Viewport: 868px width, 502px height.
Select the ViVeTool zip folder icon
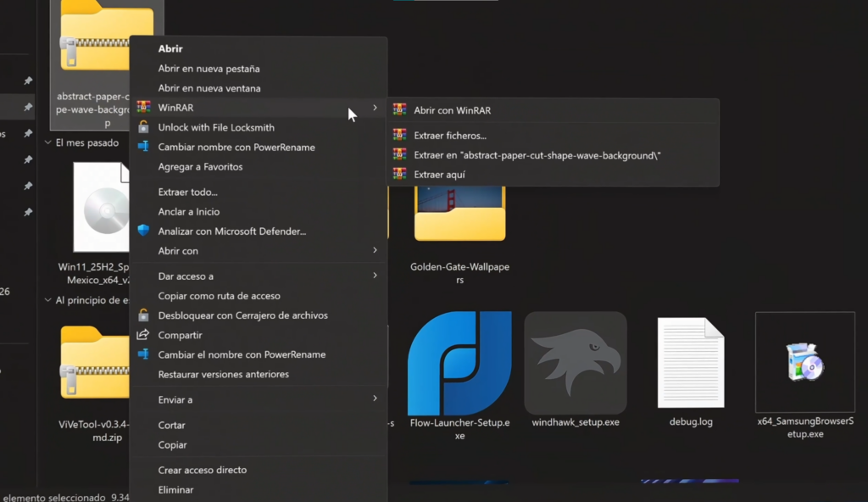click(x=95, y=363)
